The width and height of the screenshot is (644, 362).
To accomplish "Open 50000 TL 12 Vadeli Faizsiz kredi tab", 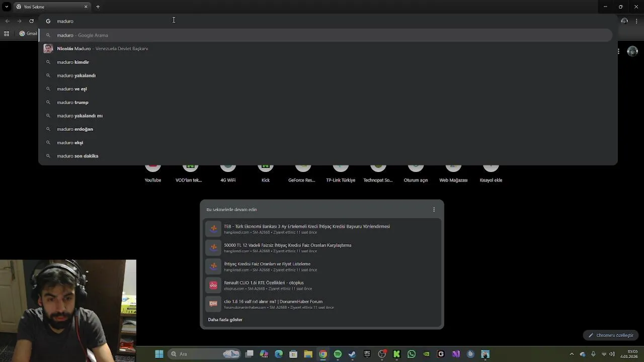I will click(322, 247).
